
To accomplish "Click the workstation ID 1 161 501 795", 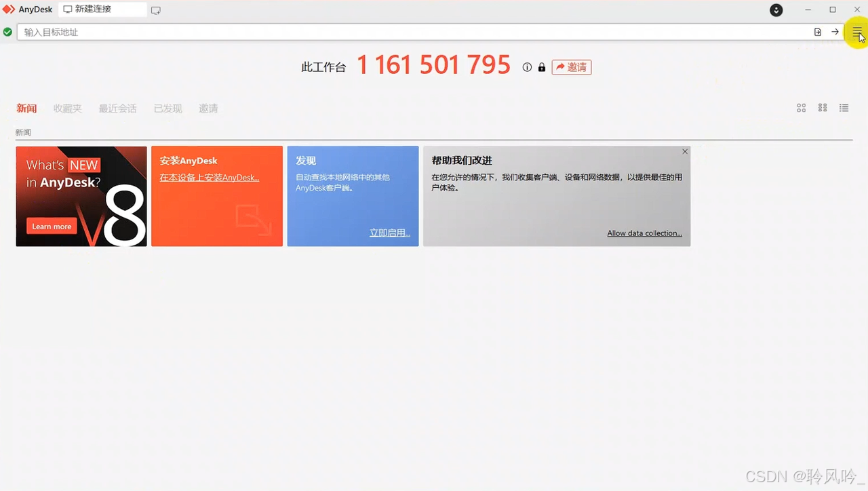I will [x=433, y=65].
